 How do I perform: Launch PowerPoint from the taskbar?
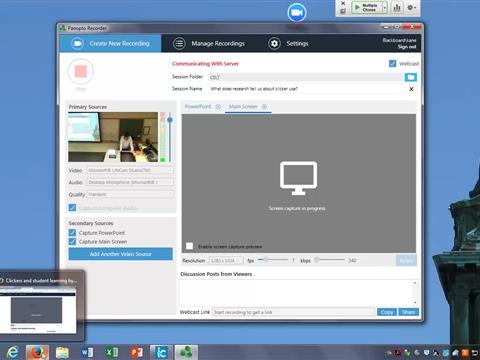pos(137,352)
